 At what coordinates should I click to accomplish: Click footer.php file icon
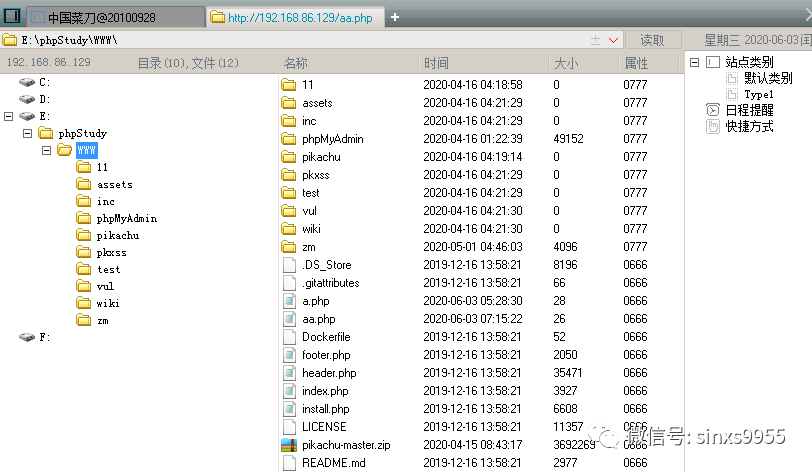click(x=289, y=355)
